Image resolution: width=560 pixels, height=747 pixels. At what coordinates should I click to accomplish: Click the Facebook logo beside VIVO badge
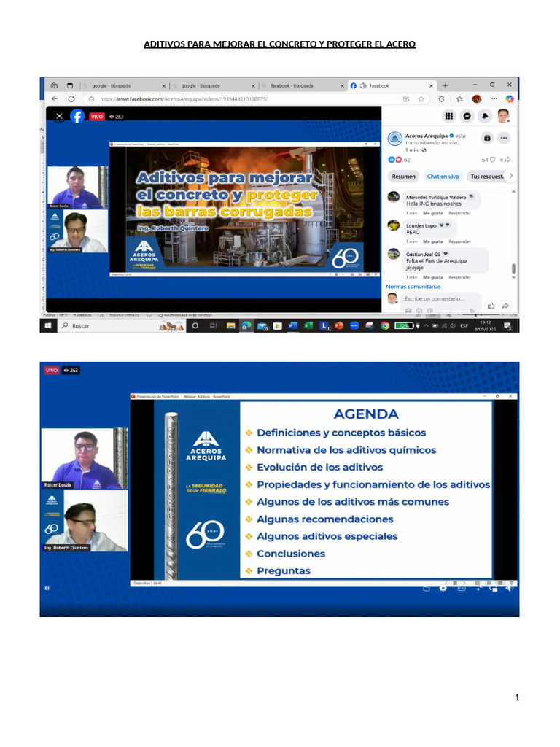click(77, 116)
